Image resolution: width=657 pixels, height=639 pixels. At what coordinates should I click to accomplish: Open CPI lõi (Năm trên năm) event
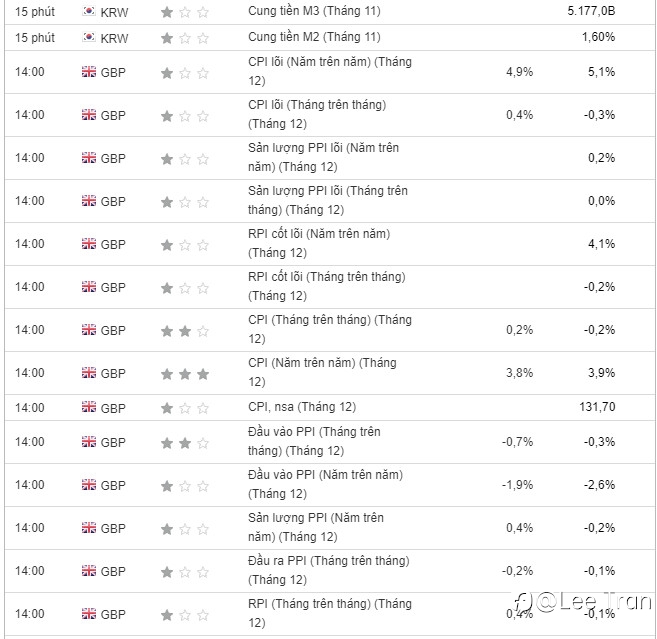(x=330, y=71)
